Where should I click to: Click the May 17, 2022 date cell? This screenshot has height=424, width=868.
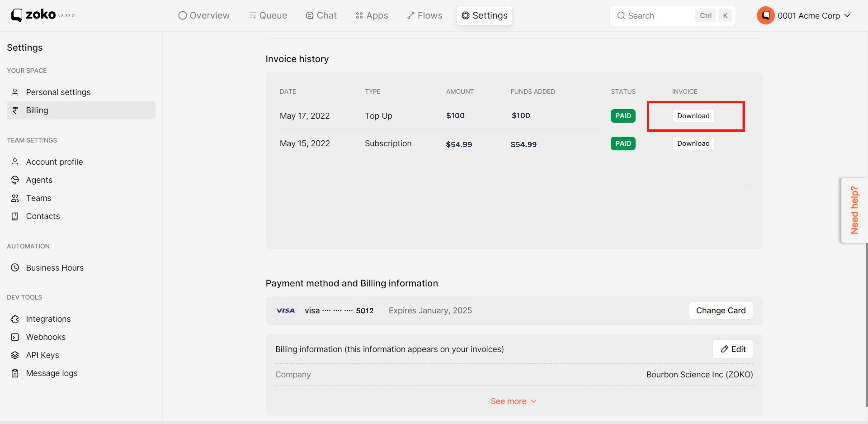point(305,116)
